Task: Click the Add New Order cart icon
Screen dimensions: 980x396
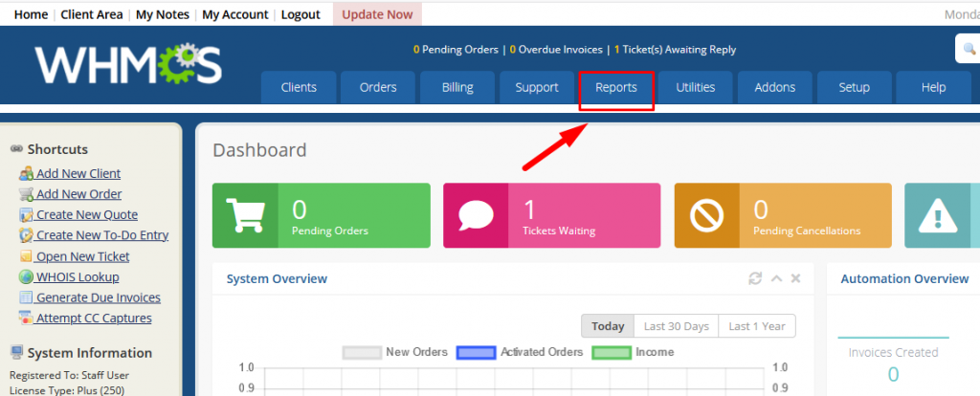Action: pyautogui.click(x=26, y=194)
